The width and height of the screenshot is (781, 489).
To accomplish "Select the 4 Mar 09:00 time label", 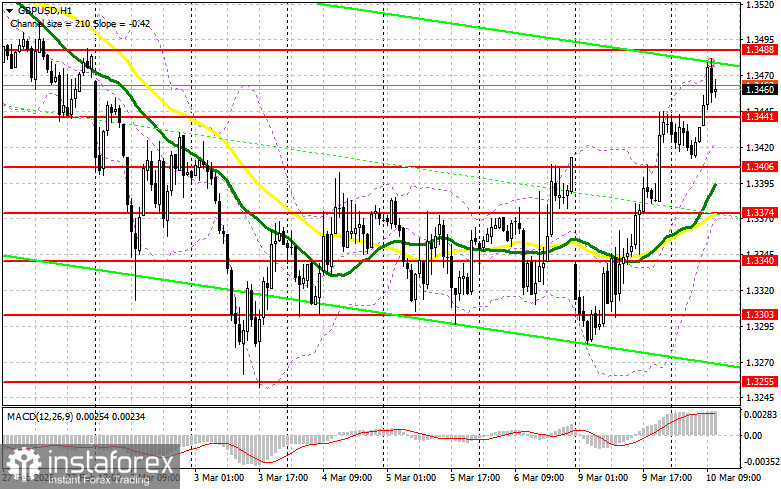I will (x=347, y=478).
